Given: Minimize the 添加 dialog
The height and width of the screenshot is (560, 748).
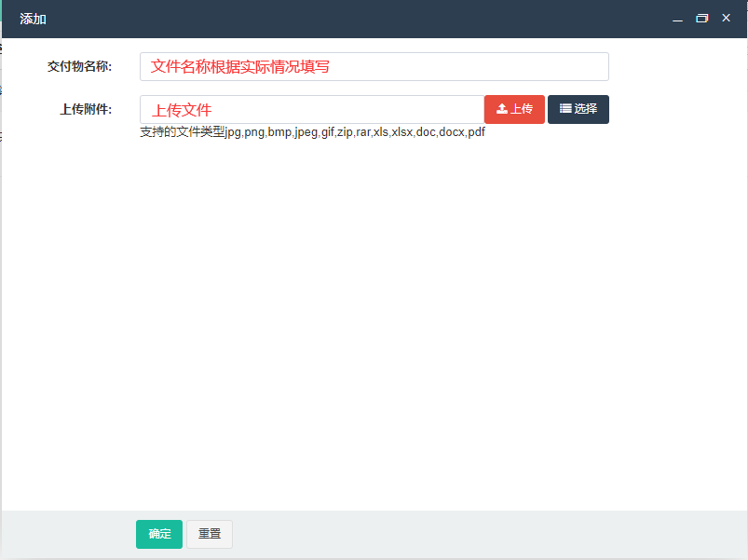Looking at the screenshot, I should 677,19.
